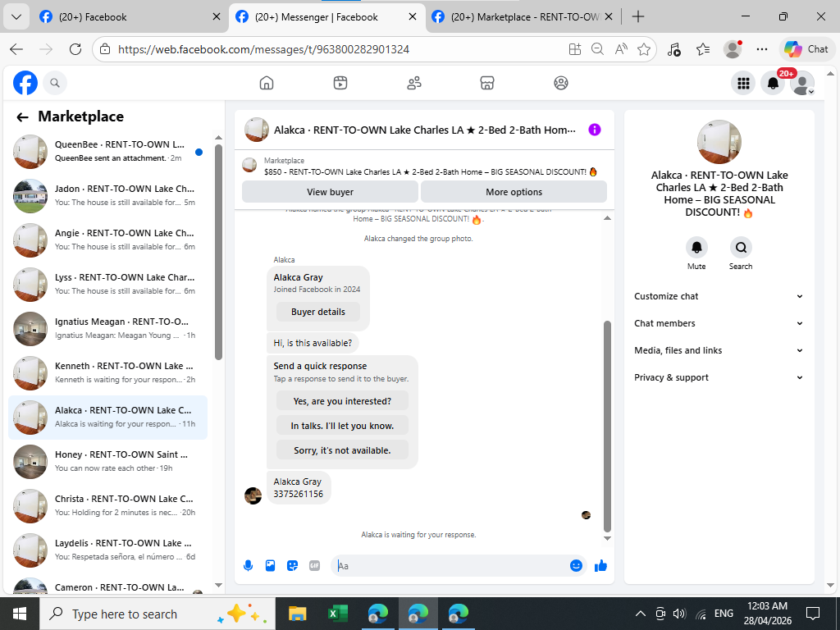Expand Chat members section
This screenshot has width=840, height=630.
coord(719,323)
